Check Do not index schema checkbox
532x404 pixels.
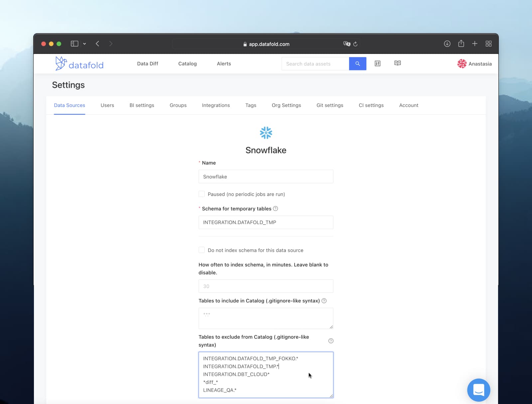(x=201, y=250)
